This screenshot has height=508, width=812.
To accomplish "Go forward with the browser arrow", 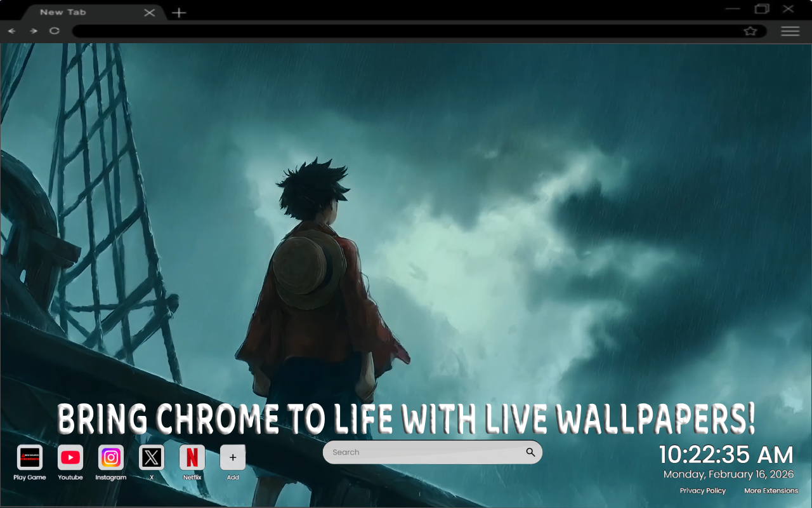I will coord(33,31).
